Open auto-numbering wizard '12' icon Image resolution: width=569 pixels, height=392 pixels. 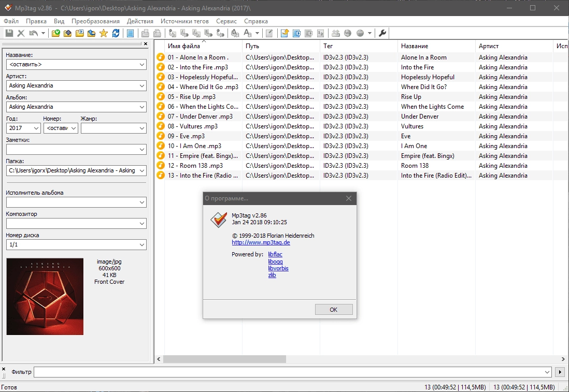click(320, 33)
